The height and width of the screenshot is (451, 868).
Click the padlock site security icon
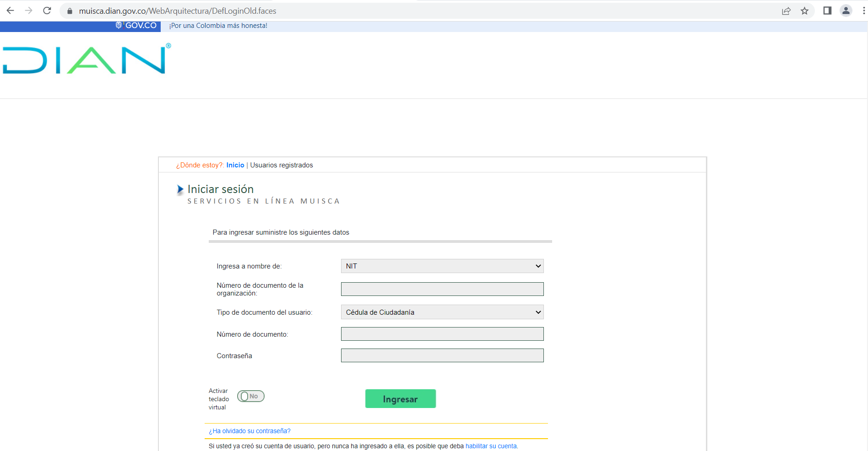[x=70, y=11]
